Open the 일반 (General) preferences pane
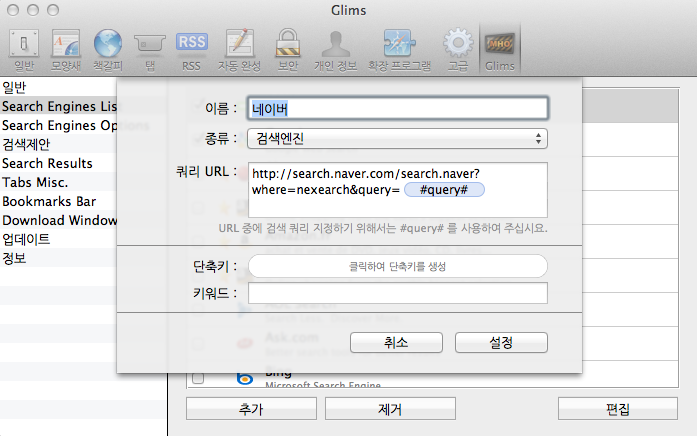The image size is (697, 436). [24, 50]
